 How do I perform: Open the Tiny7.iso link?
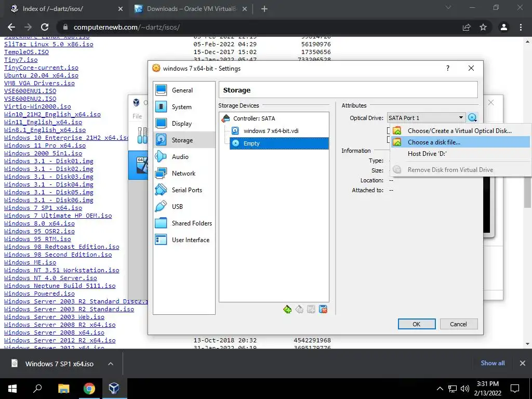(21, 60)
